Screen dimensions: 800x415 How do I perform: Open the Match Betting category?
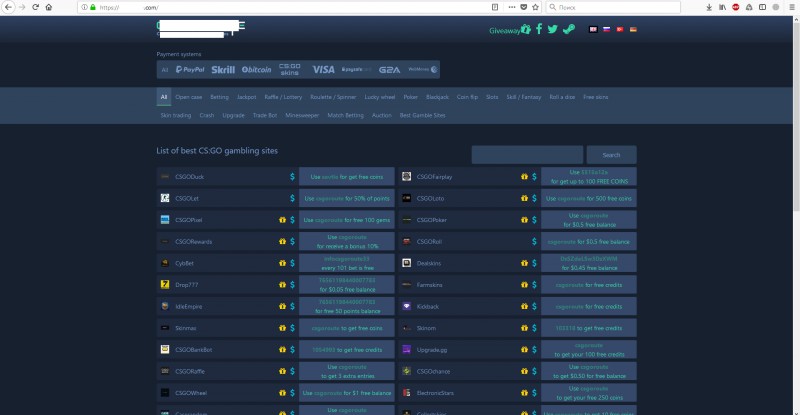click(345, 115)
